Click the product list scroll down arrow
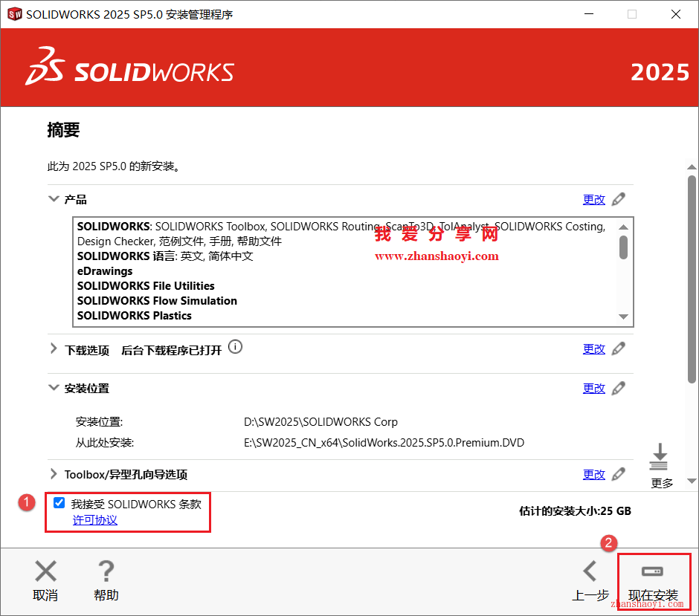699x616 pixels. [624, 317]
